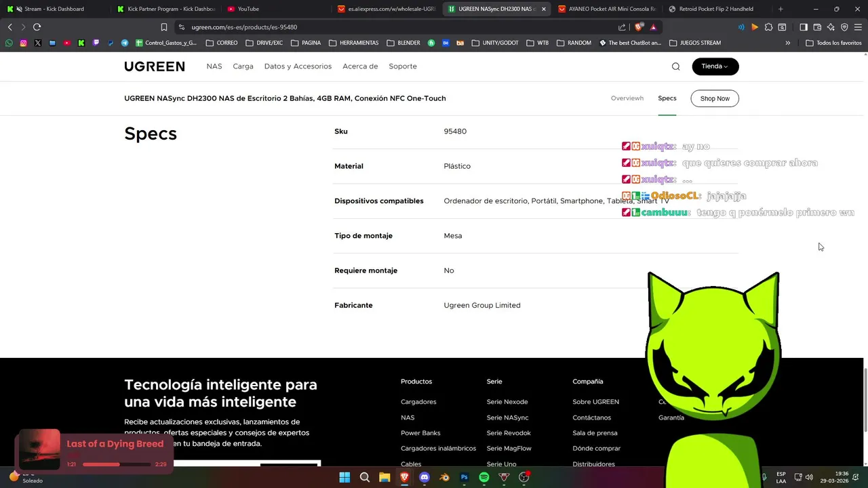
Task: Open the NAS menu item
Action: pyautogui.click(x=214, y=66)
